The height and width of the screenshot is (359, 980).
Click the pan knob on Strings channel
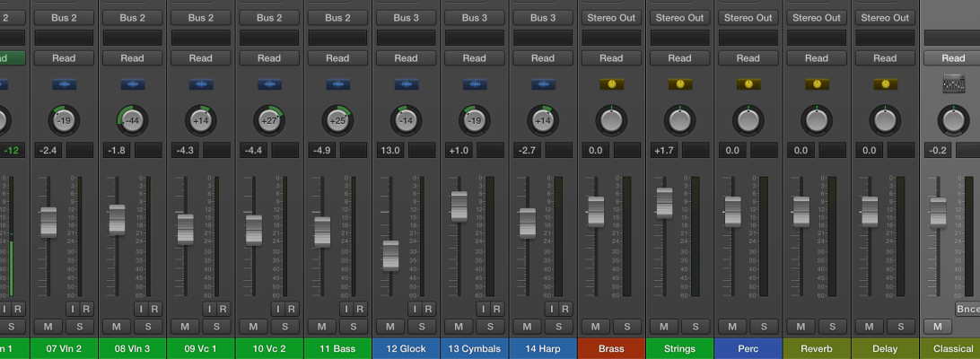pos(679,119)
